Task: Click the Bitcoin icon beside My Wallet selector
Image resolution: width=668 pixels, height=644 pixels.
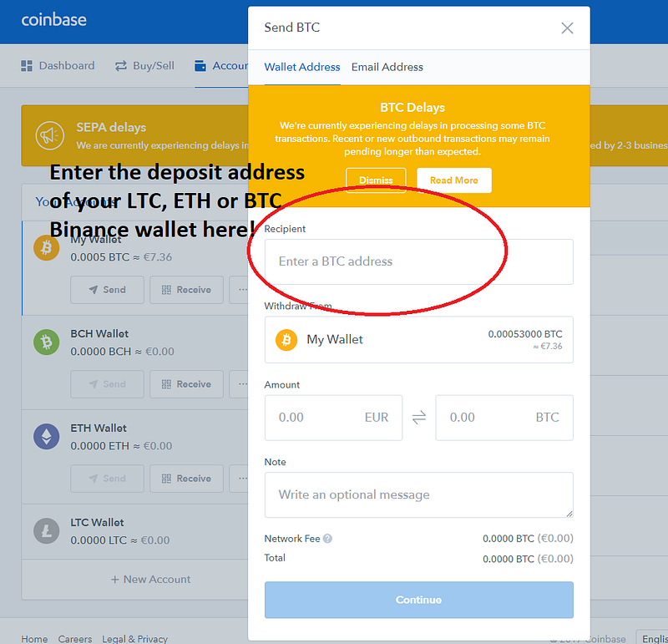Action: tap(286, 340)
